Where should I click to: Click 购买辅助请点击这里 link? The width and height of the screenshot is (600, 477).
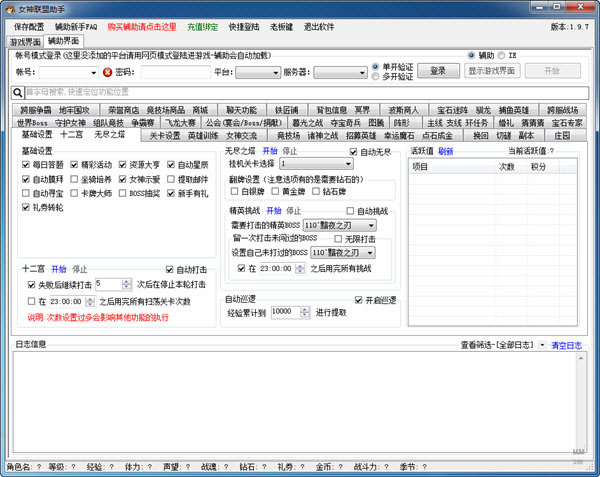point(142,27)
